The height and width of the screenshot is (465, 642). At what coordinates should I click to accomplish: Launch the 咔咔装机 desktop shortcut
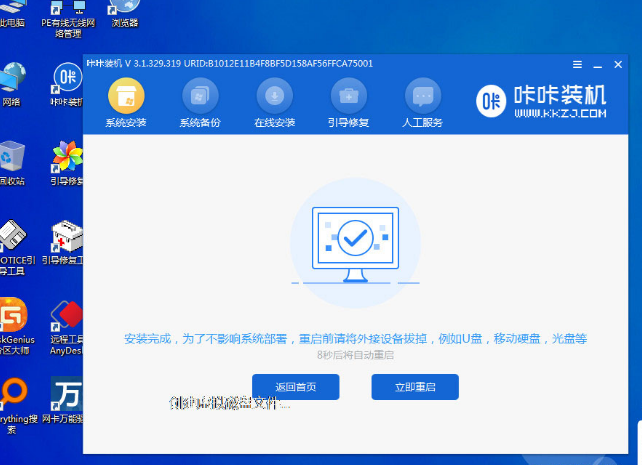(66, 80)
